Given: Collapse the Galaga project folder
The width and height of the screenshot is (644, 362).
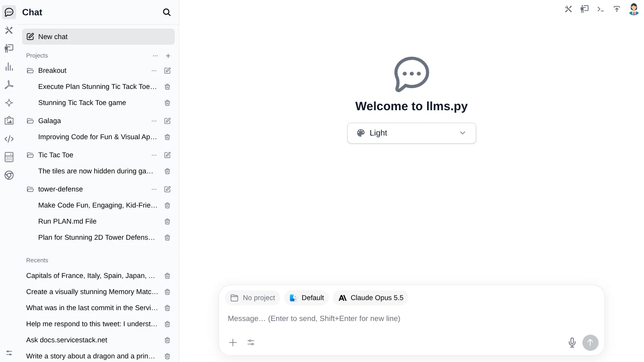Looking at the screenshot, I should click(30, 121).
